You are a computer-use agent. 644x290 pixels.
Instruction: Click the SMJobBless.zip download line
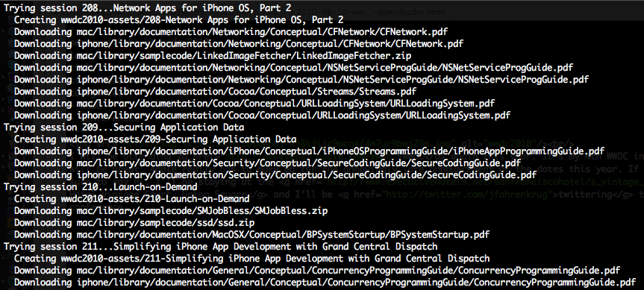pos(171,211)
